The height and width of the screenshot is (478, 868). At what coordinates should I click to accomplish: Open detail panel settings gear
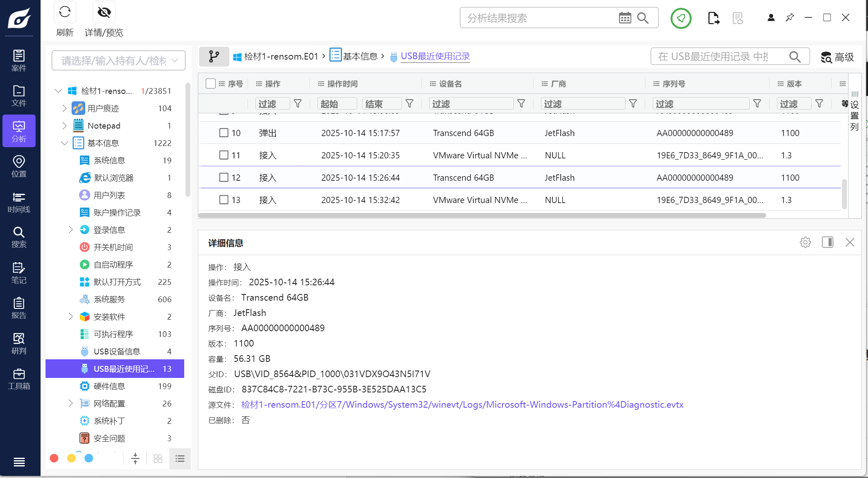[805, 242]
